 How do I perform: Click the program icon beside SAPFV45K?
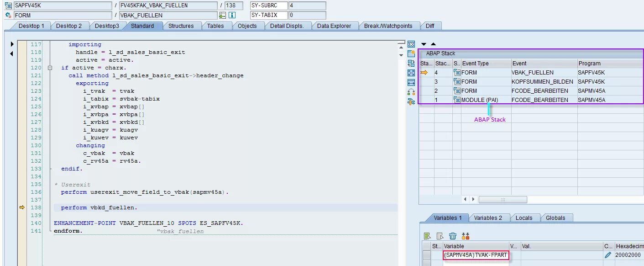tap(8, 5)
